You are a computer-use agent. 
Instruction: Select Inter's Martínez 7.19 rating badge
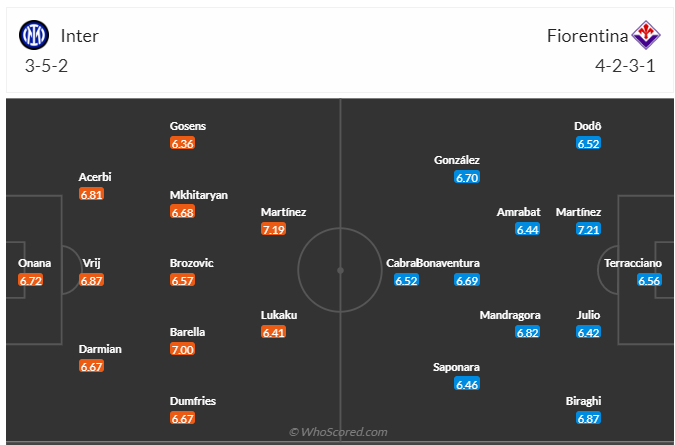pyautogui.click(x=273, y=229)
